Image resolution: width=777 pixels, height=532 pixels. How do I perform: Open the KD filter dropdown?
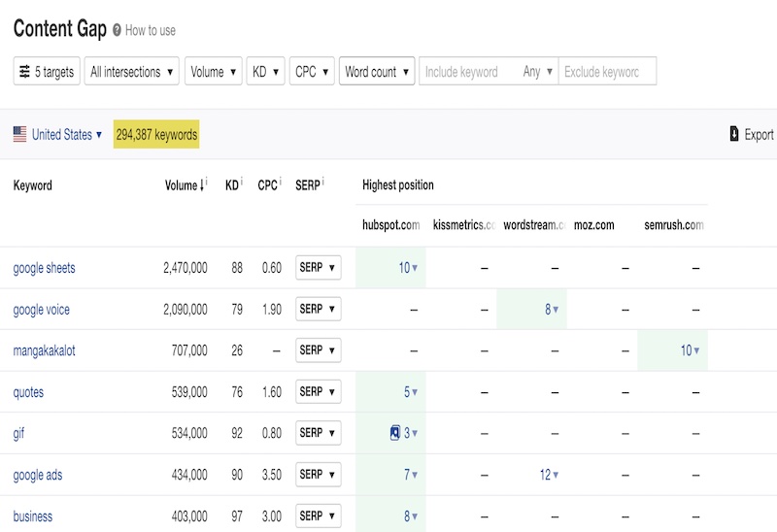(x=265, y=71)
